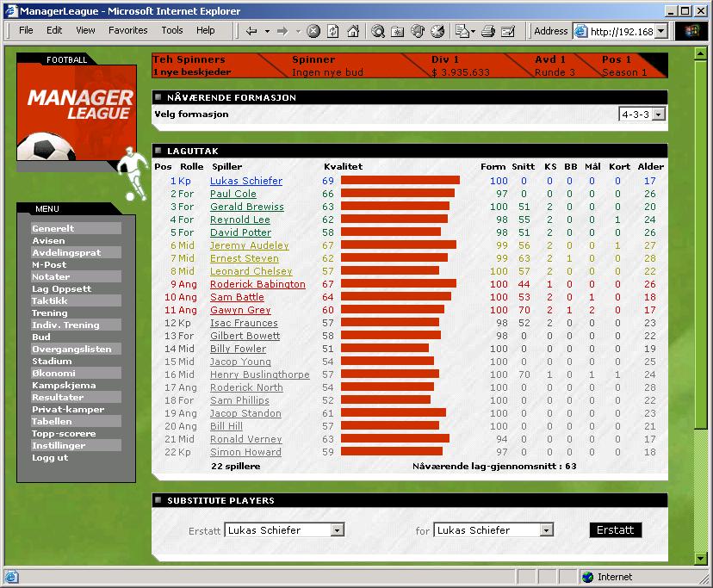The height and width of the screenshot is (588, 713).
Task: Open Topp-scorere menu entry
Action: point(64,433)
